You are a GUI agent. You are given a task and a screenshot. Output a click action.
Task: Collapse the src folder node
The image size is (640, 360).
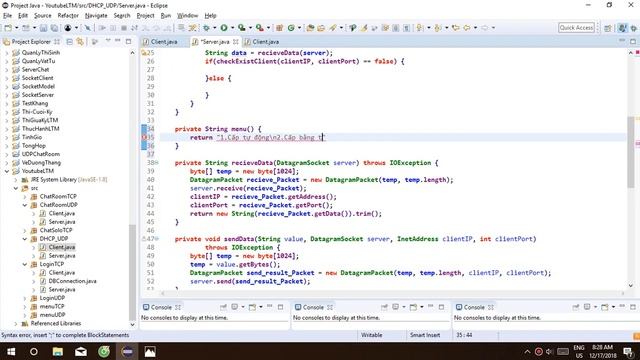tap(16, 188)
